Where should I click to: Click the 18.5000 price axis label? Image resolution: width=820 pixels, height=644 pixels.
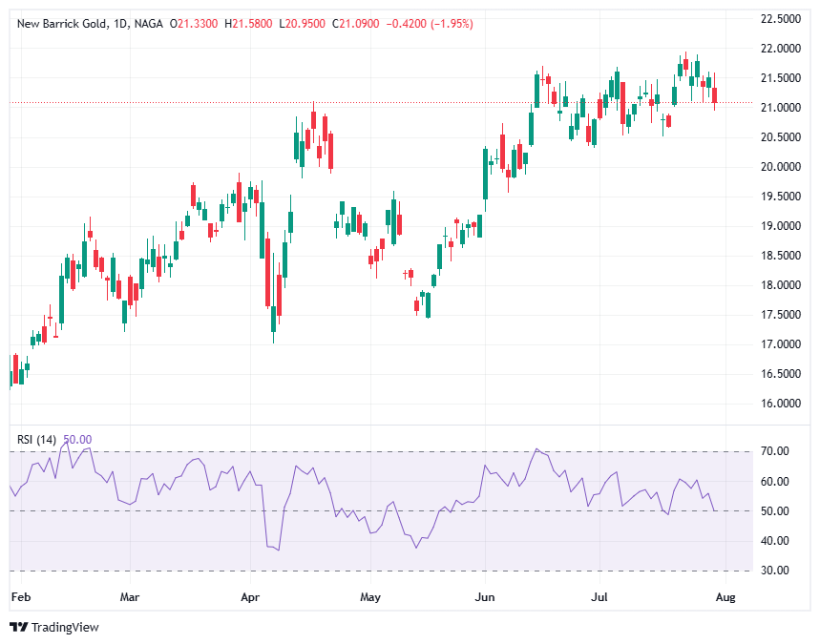pyautogui.click(x=780, y=256)
